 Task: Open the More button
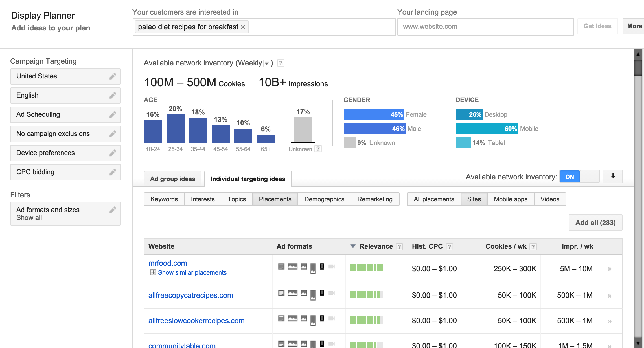tap(634, 26)
